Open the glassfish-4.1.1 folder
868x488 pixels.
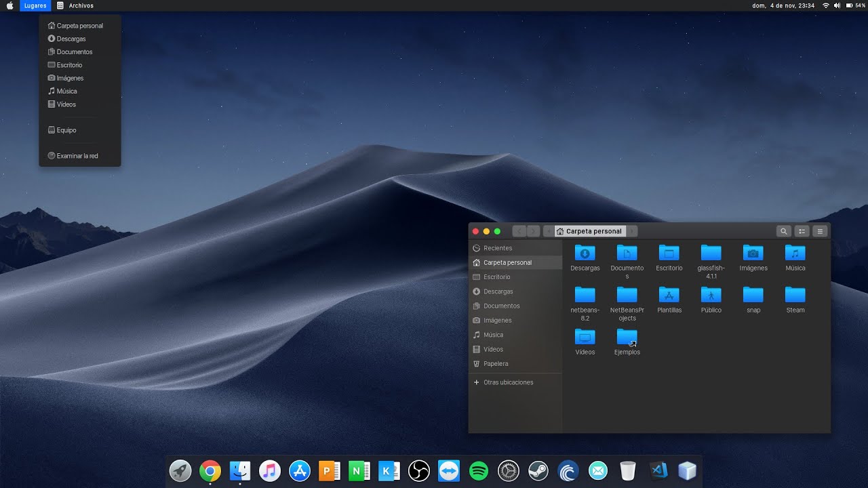pyautogui.click(x=711, y=262)
